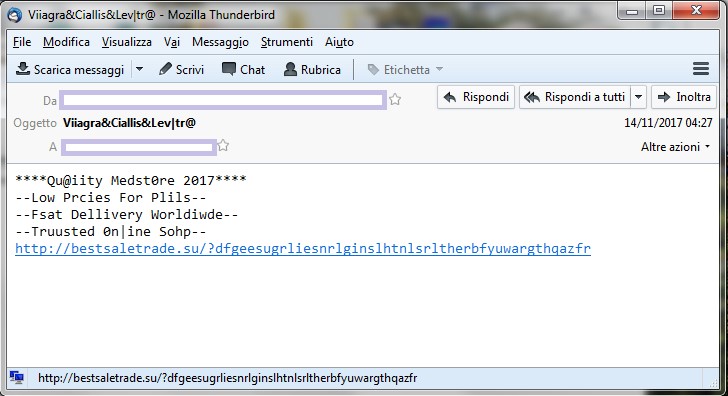Open the Aiuto menu
The height and width of the screenshot is (396, 728).
click(x=339, y=42)
